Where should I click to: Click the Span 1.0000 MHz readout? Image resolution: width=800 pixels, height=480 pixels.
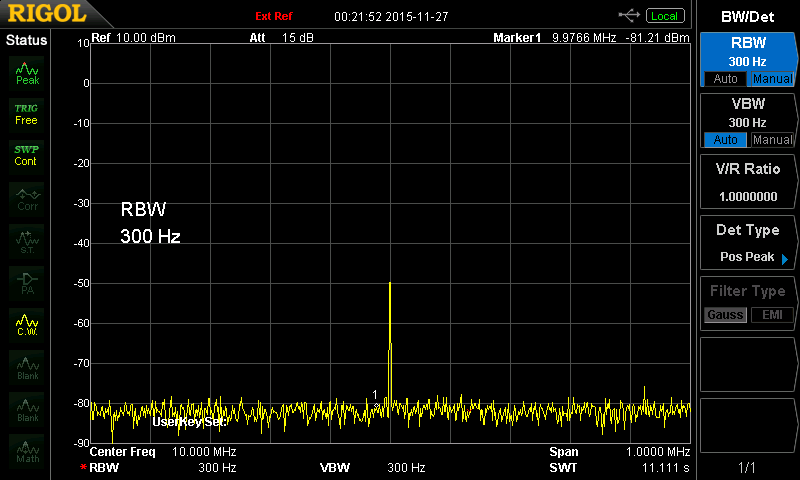point(619,452)
